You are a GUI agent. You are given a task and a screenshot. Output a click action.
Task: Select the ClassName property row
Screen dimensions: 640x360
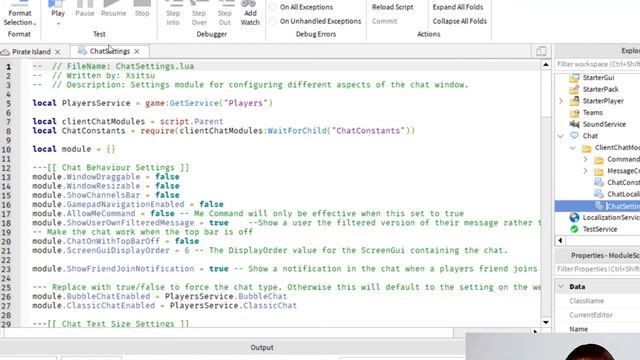coord(597,301)
